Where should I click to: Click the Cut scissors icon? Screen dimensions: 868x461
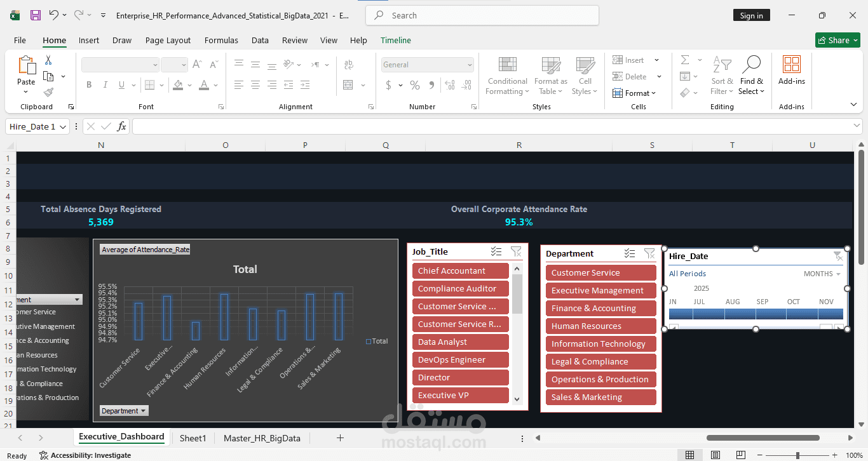[x=48, y=60]
